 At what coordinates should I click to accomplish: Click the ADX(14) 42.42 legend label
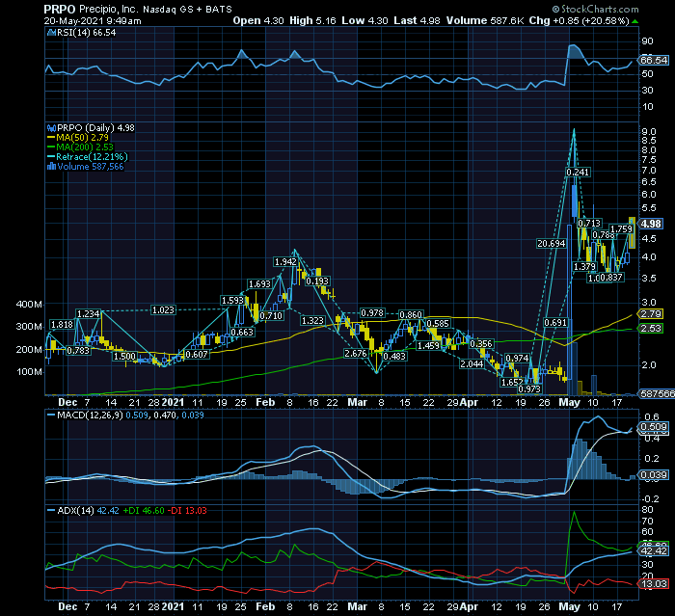[x=88, y=511]
